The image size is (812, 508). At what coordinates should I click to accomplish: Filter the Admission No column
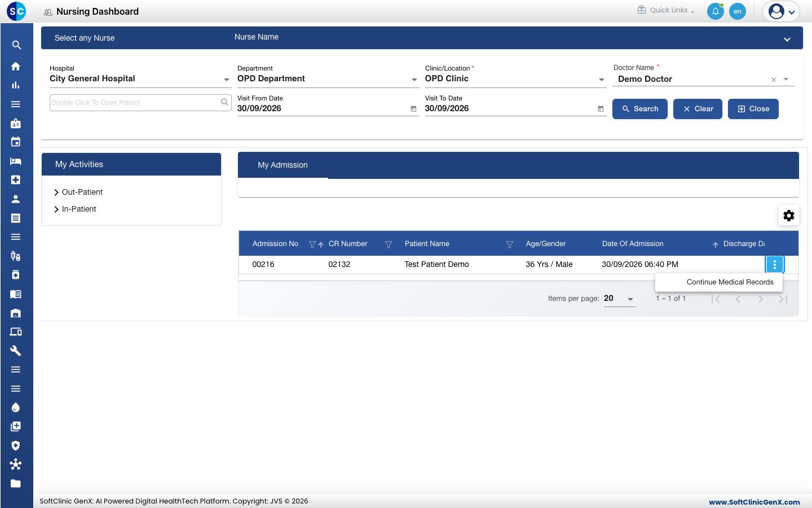(312, 244)
